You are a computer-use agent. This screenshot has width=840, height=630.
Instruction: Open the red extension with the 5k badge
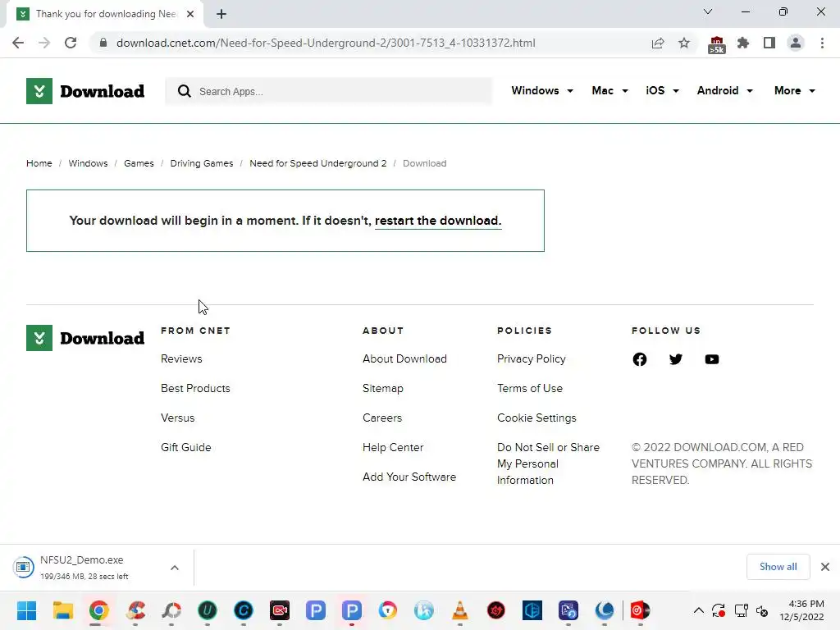pyautogui.click(x=717, y=44)
